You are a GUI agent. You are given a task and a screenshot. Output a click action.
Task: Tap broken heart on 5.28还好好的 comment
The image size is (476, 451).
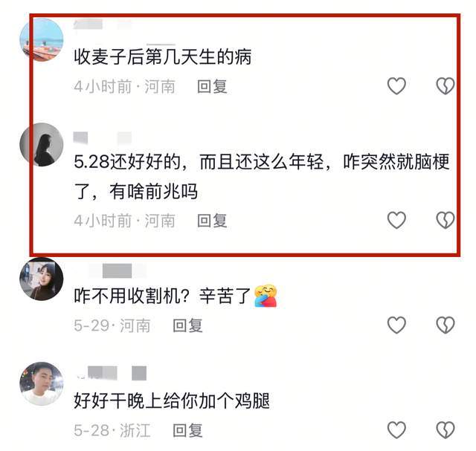445,220
